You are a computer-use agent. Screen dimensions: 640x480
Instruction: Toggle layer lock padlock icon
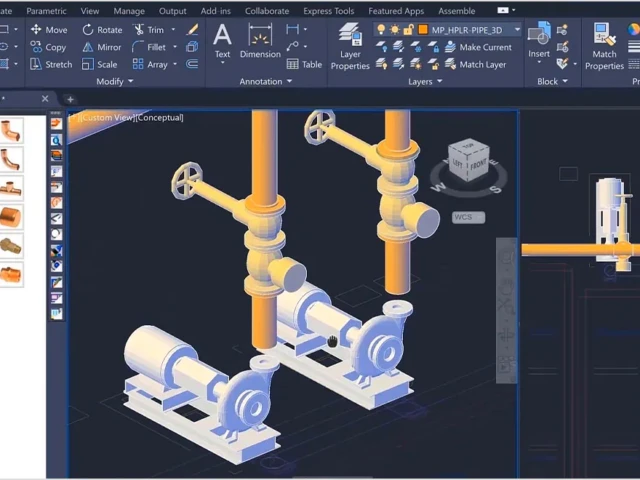pos(407,30)
